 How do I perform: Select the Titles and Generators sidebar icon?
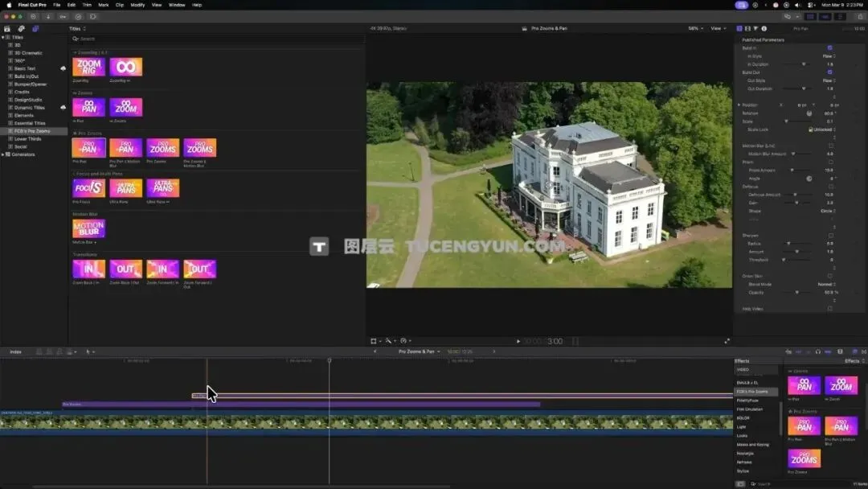[35, 28]
